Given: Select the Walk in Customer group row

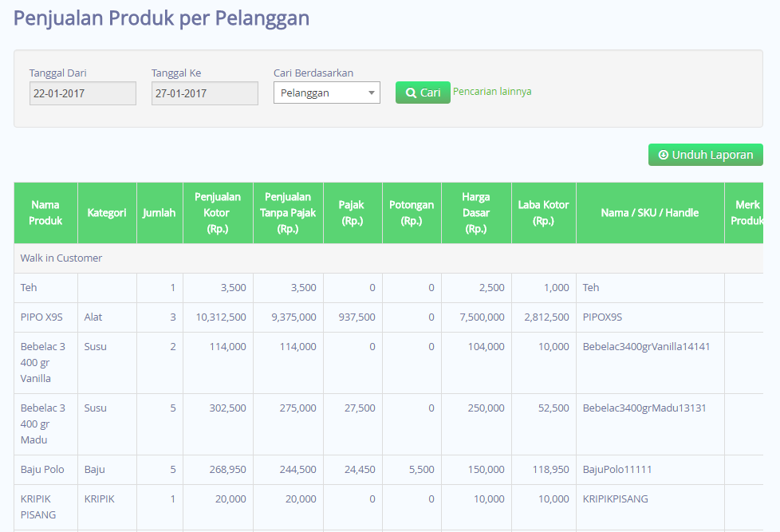Looking at the screenshot, I should click(388, 258).
